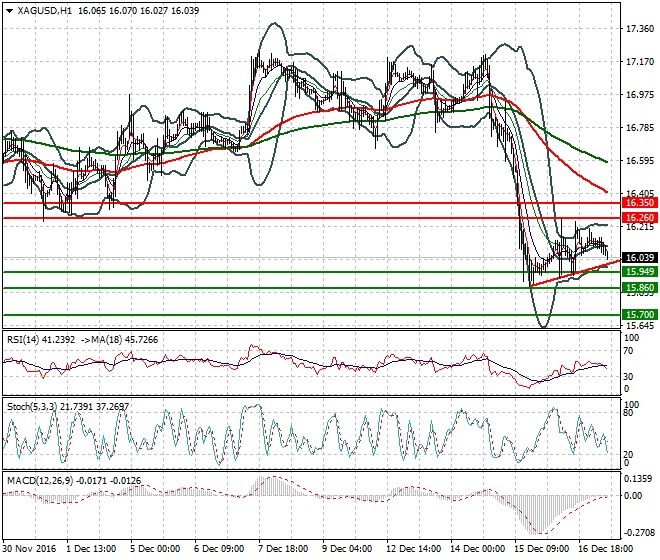This screenshot has width=660, height=560.
Task: Select the 15 Dec 09:00 time axis label
Action: click(541, 549)
